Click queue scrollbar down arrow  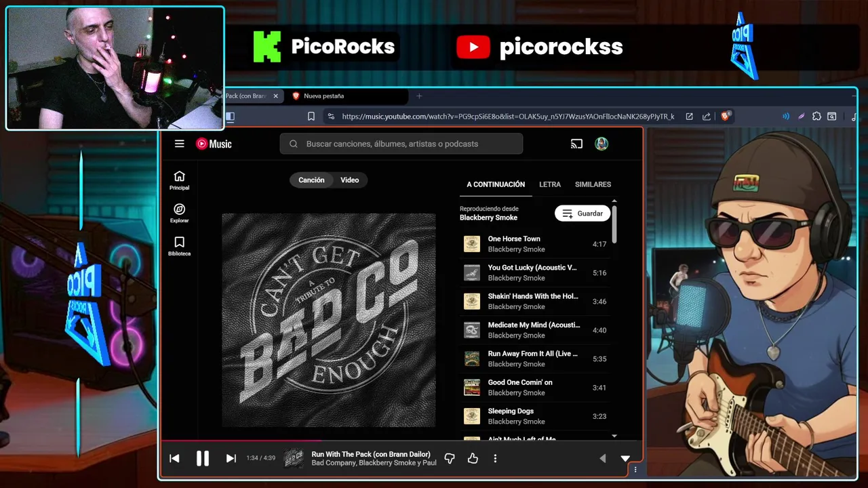tap(614, 436)
